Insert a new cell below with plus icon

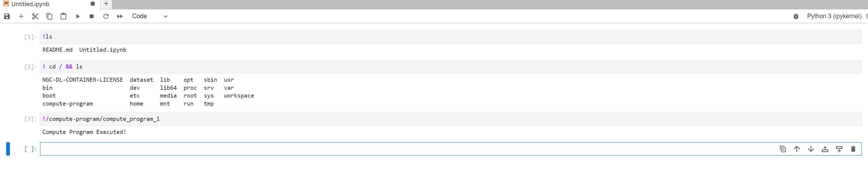tap(21, 16)
